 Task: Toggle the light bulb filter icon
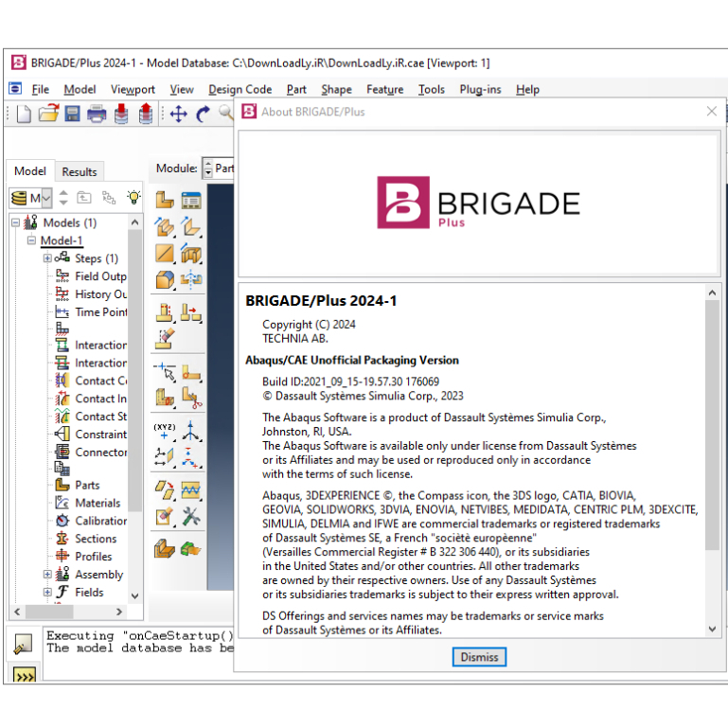[133, 198]
